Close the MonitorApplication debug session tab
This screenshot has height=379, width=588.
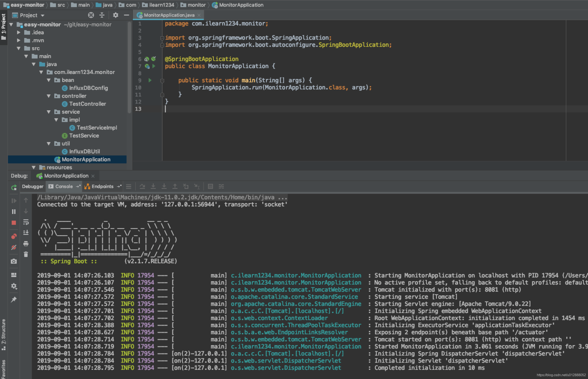[x=93, y=176]
